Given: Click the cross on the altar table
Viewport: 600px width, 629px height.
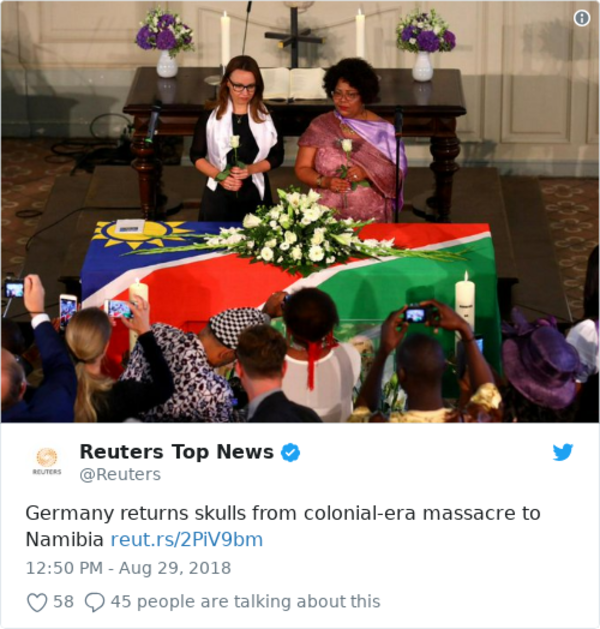Looking at the screenshot, I should (294, 37).
